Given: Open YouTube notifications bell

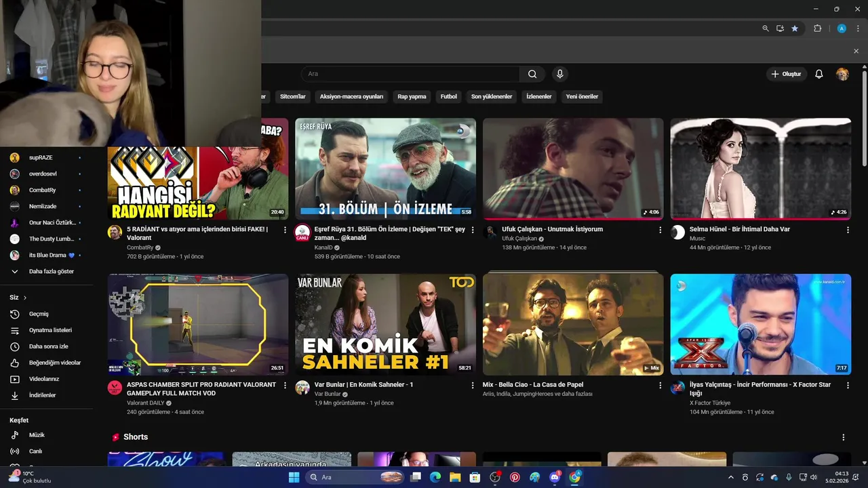Looking at the screenshot, I should tap(818, 74).
